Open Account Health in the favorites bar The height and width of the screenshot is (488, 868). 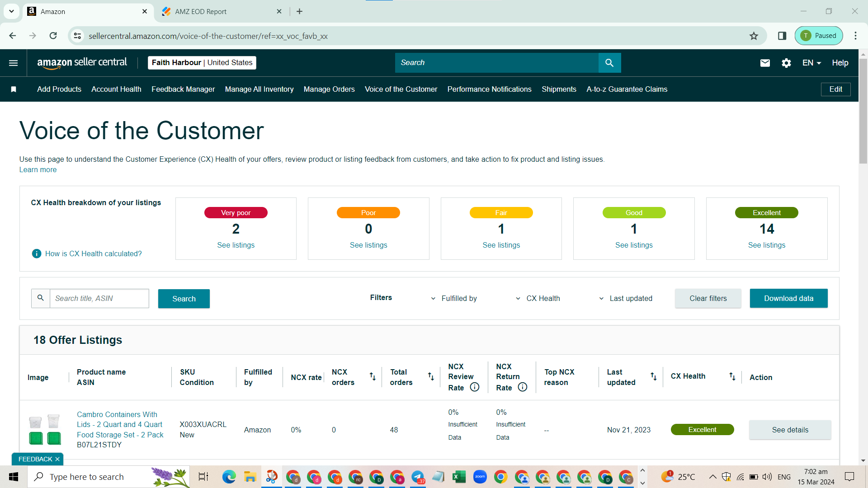tap(116, 89)
